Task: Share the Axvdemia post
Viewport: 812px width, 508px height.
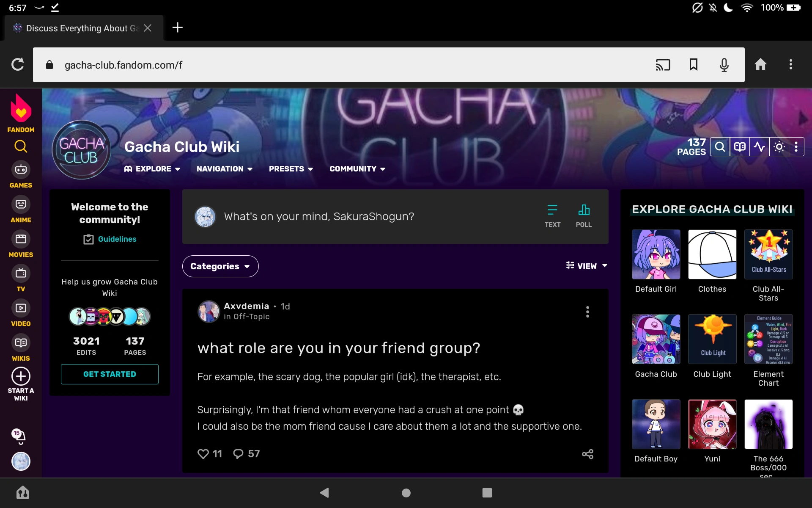Action: (587, 454)
